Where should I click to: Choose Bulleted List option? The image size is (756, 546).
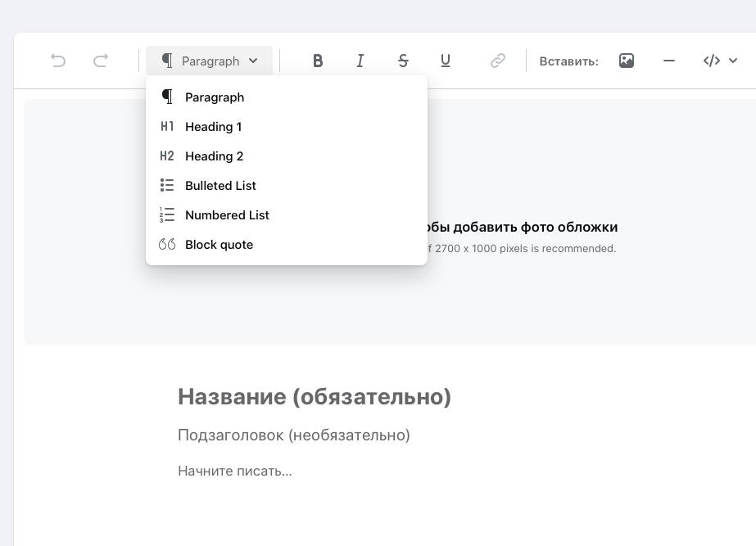click(x=220, y=186)
